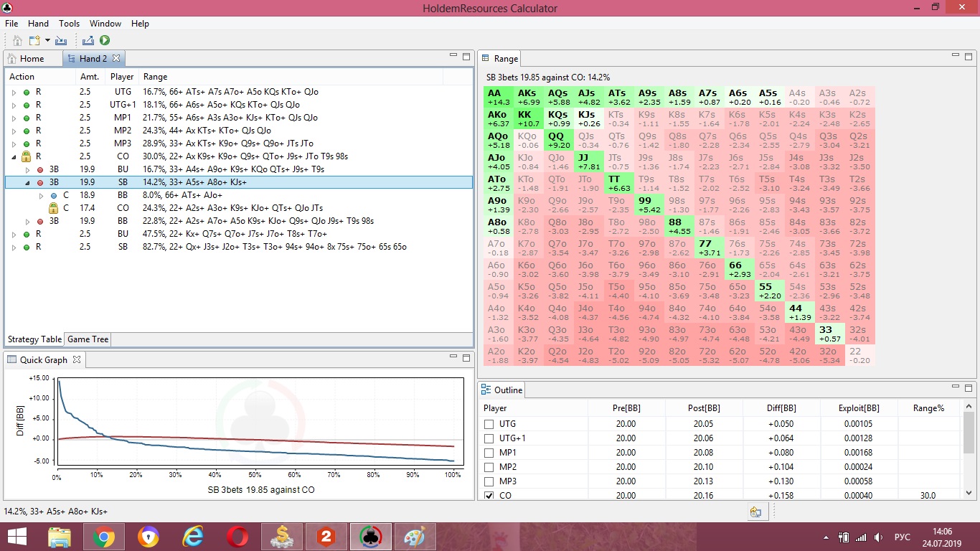Open the Help menu

pos(140,24)
